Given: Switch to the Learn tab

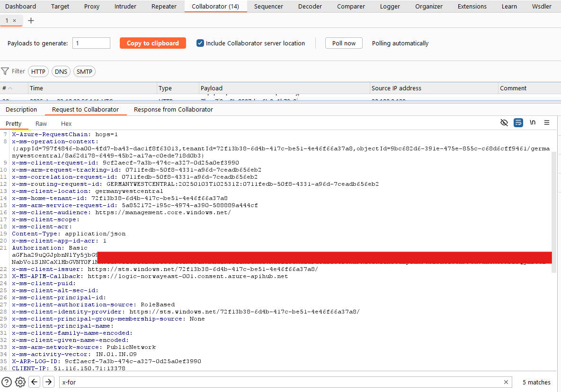Looking at the screenshot, I should 509,7.
